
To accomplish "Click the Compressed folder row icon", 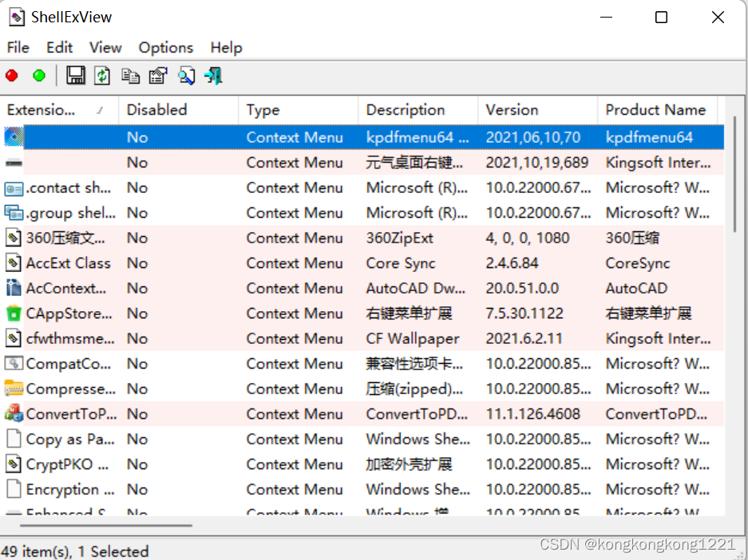I will pyautogui.click(x=14, y=389).
